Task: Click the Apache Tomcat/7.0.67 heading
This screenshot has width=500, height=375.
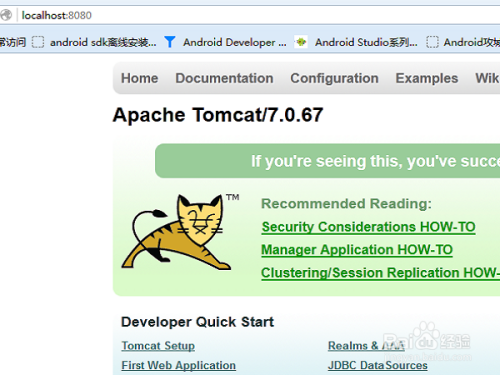Action: pyautogui.click(x=218, y=115)
